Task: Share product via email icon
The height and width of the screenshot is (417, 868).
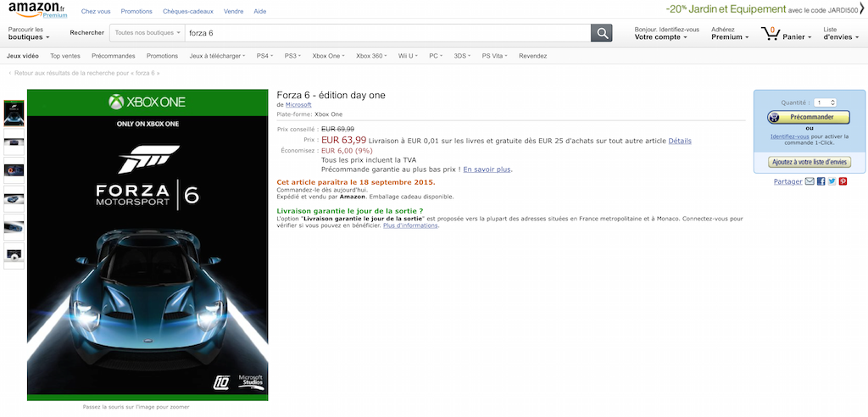Action: (x=810, y=181)
